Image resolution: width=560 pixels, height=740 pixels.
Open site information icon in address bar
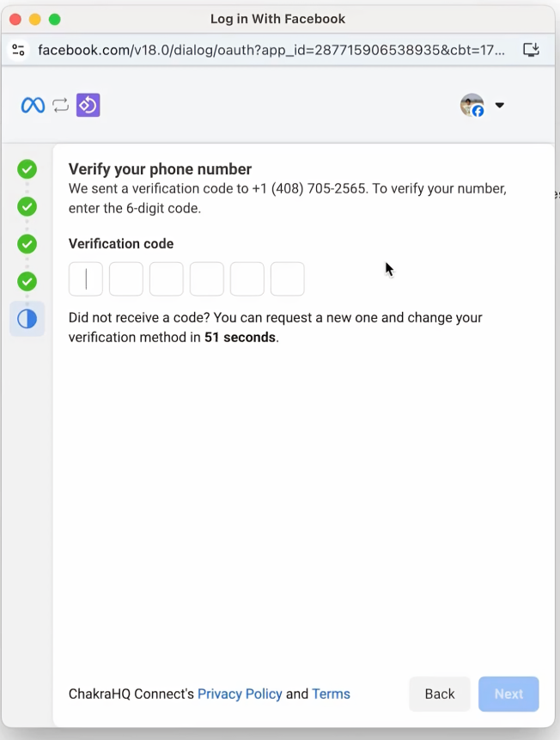18,50
